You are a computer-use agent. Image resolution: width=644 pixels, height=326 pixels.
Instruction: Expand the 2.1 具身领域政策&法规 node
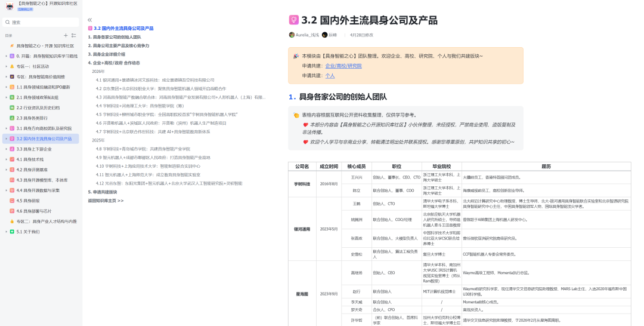coord(6,97)
